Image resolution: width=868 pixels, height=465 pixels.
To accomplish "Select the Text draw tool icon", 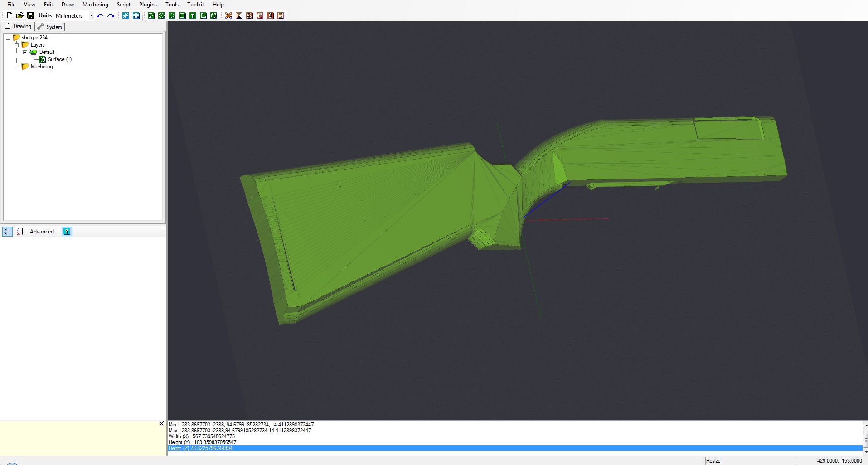I will (x=193, y=16).
